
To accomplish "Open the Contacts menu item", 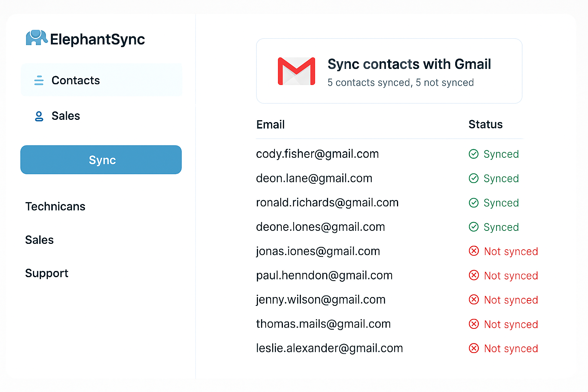I will click(x=75, y=80).
